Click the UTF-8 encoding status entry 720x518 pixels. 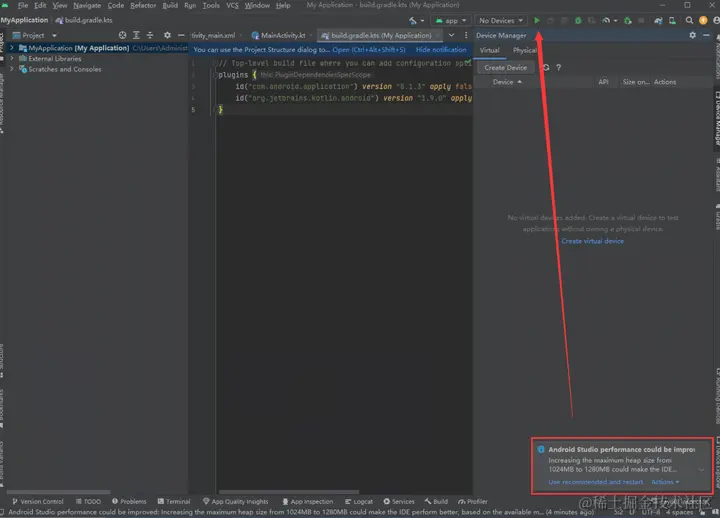coord(651,512)
